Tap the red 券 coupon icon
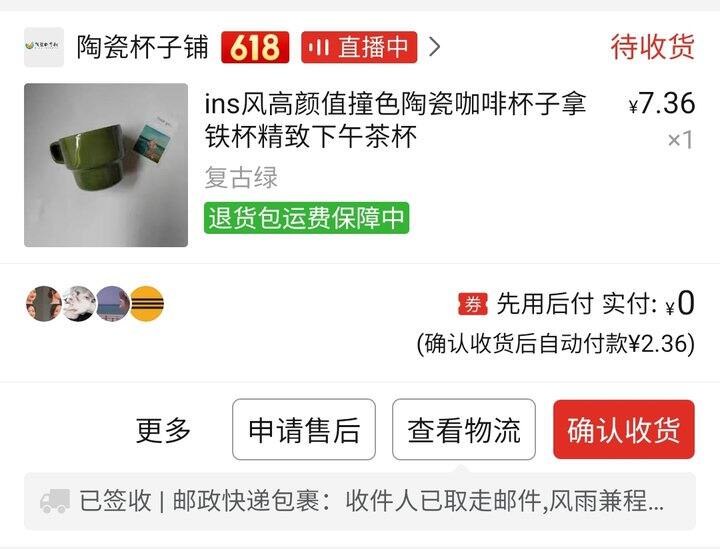 coord(472,304)
